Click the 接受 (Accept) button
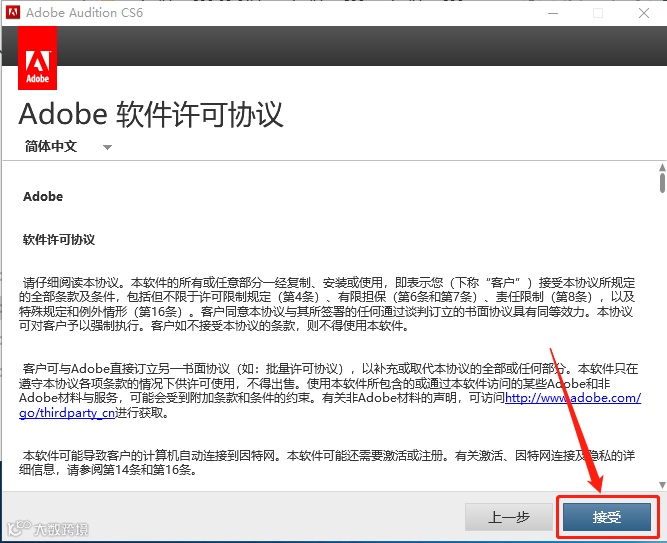Image resolution: width=667 pixels, height=543 pixels. (607, 517)
